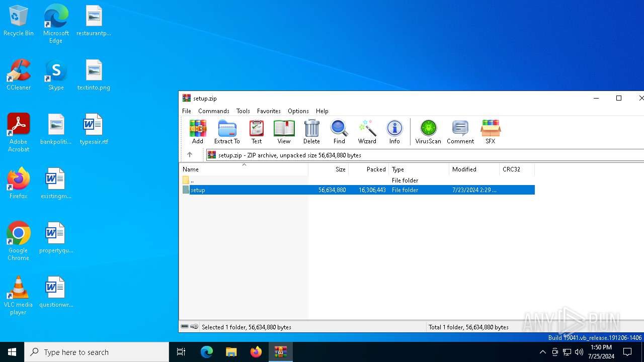Click WinRAR taskbar button
Screen dimensions: 644x362
(280, 352)
